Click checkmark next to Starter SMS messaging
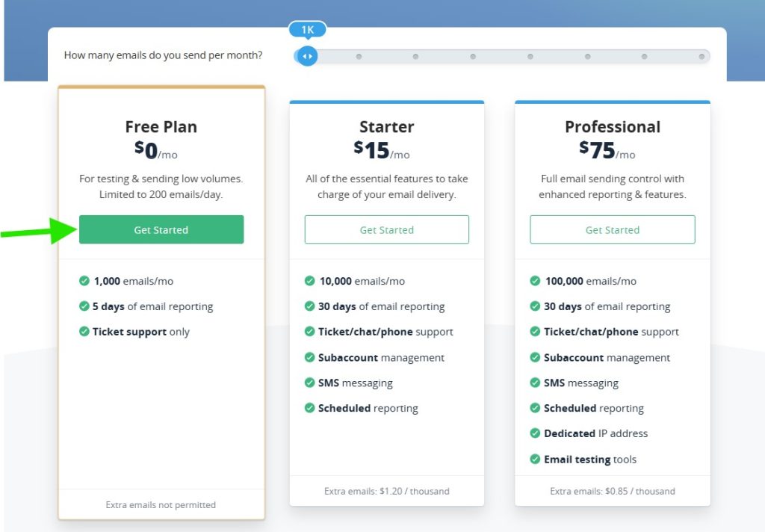The image size is (765, 532). (x=309, y=383)
